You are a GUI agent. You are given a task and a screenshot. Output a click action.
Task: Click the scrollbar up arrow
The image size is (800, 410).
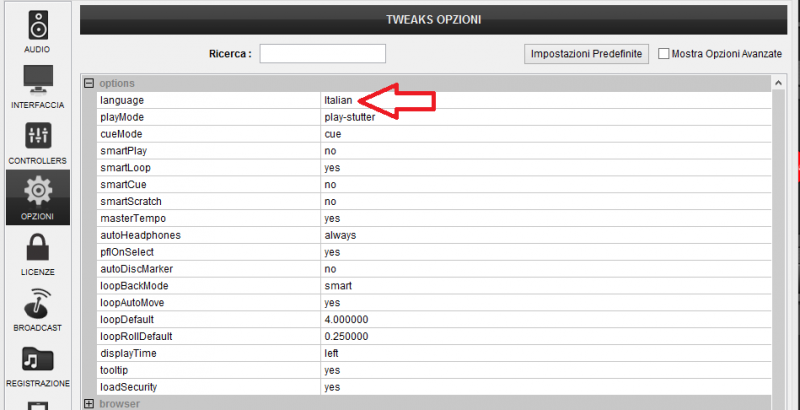pos(778,83)
